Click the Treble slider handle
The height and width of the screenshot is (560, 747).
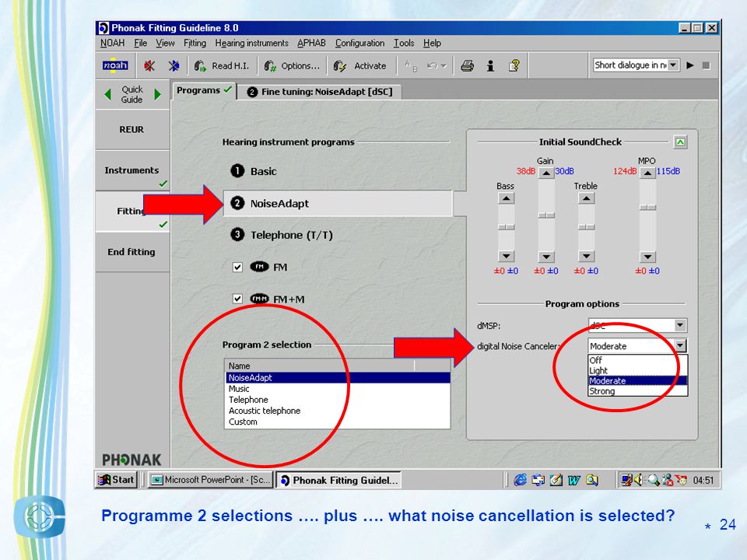[x=587, y=227]
